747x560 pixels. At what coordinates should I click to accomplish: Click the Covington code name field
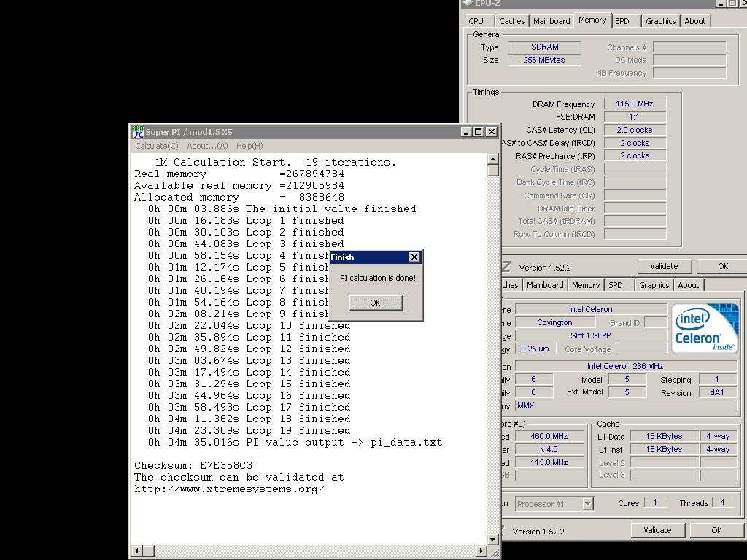tap(554, 323)
